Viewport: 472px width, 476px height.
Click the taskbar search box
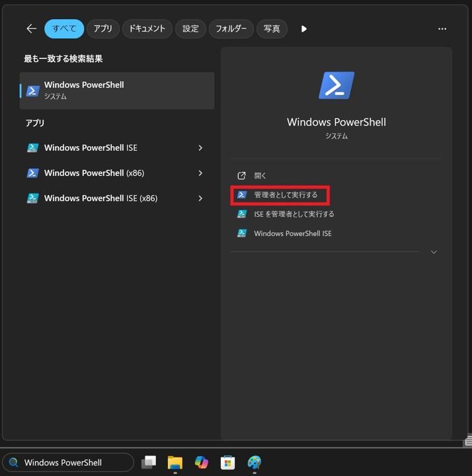(68, 462)
